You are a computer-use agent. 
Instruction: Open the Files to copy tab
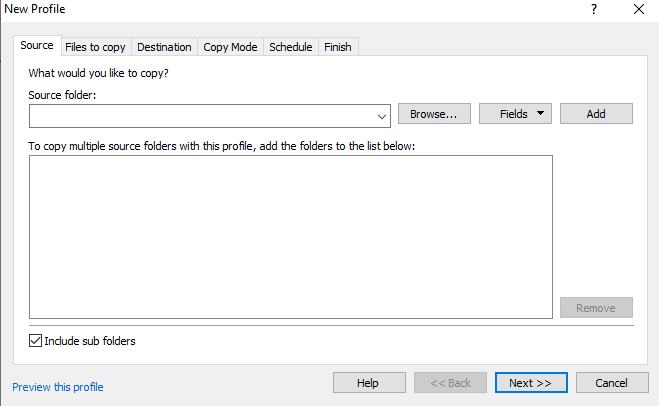coord(95,47)
